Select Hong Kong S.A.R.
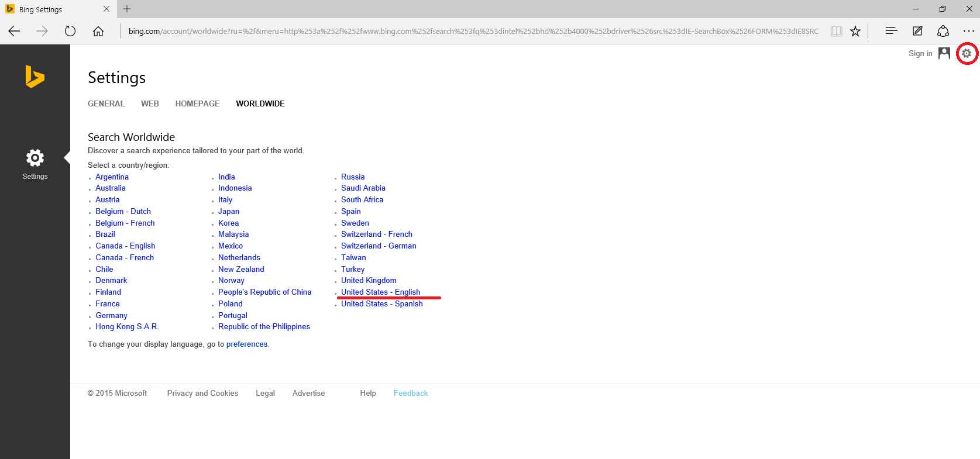 tap(127, 326)
